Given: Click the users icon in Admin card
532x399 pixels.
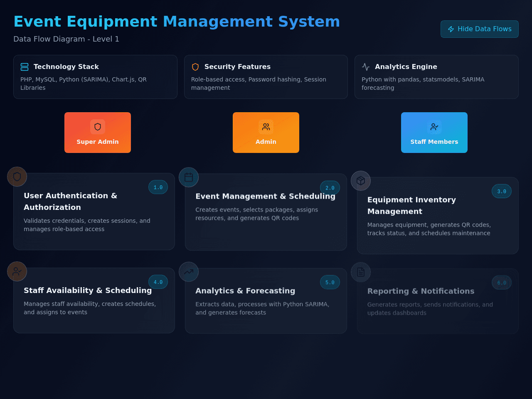Looking at the screenshot, I should 266,127.
